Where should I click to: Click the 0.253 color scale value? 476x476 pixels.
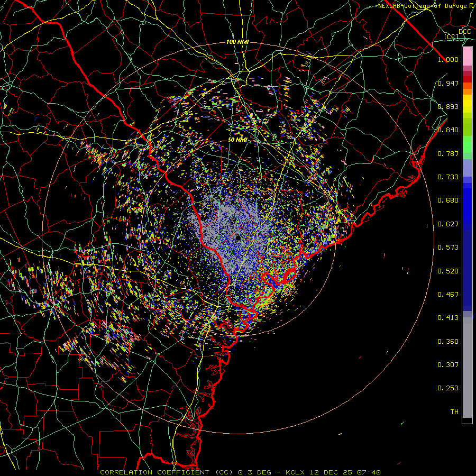448,388
